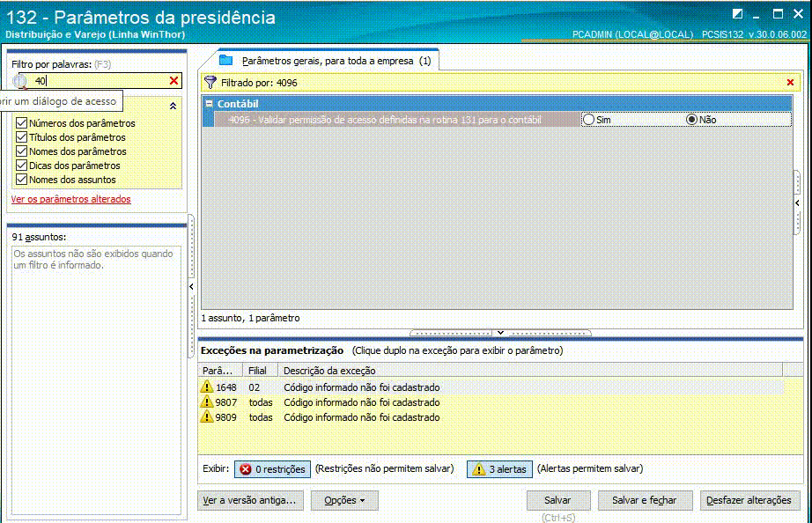Toggle Nomes dos assuntos checkbox

(21, 179)
